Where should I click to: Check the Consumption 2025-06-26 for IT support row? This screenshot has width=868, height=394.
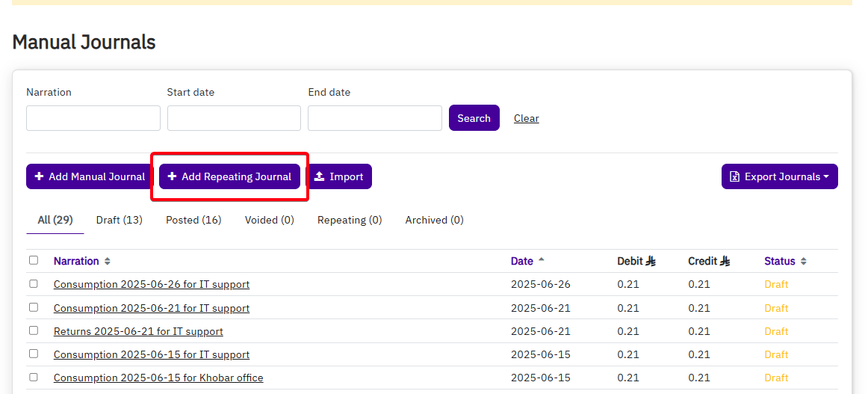(x=34, y=284)
